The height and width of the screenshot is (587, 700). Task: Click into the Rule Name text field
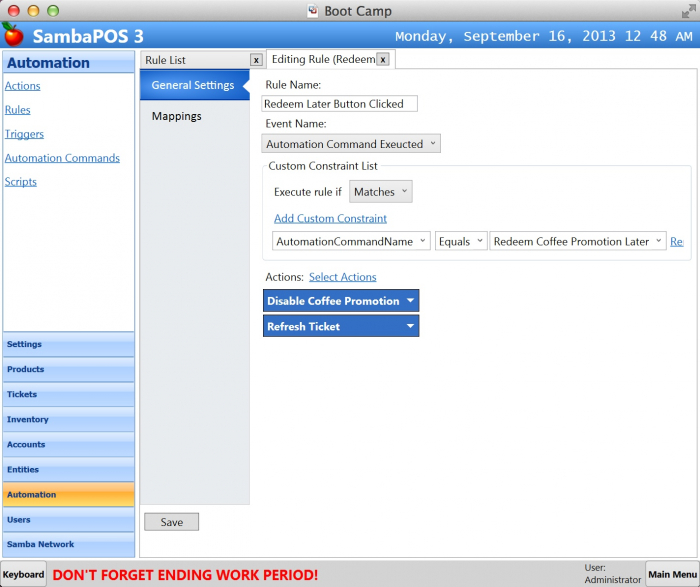pos(339,104)
